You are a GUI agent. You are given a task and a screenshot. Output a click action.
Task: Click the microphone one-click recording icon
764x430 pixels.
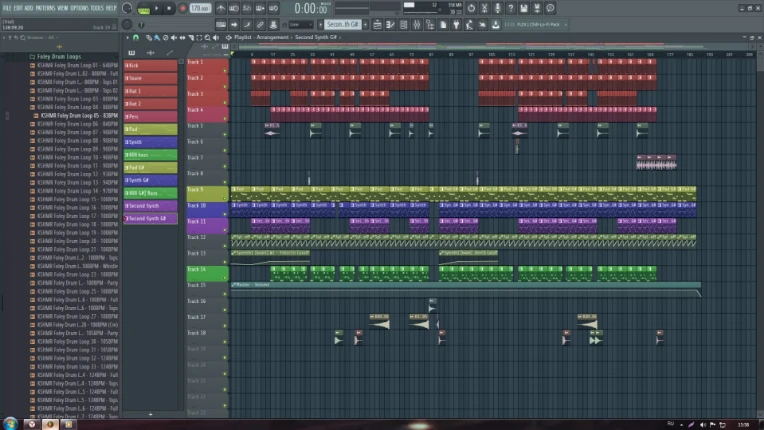coord(497,8)
